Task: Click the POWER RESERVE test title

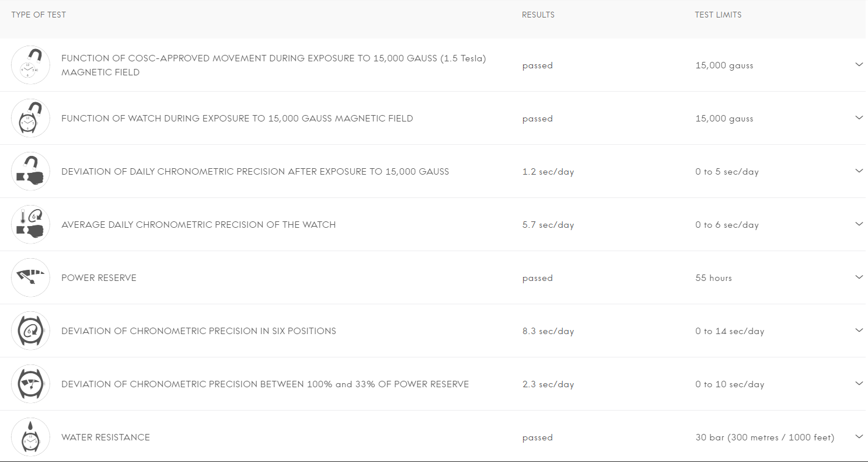Action: tap(99, 278)
